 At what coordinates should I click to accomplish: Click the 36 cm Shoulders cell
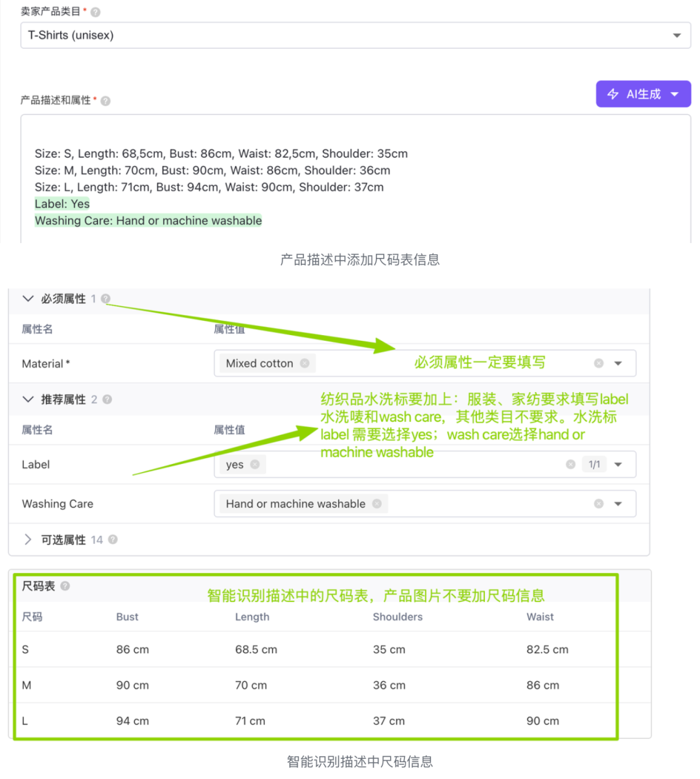pos(389,685)
